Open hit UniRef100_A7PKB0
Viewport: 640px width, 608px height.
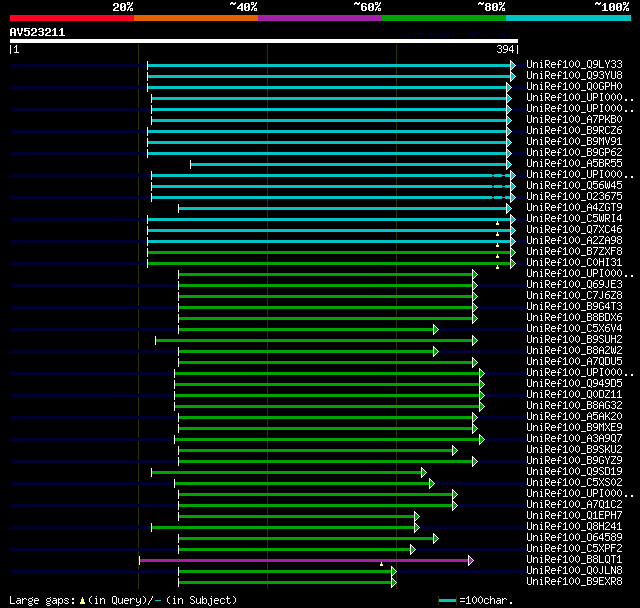click(x=574, y=120)
